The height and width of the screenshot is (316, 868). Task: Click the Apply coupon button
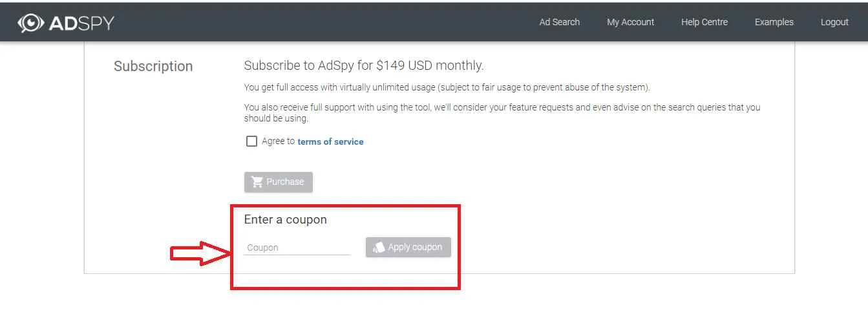click(408, 248)
